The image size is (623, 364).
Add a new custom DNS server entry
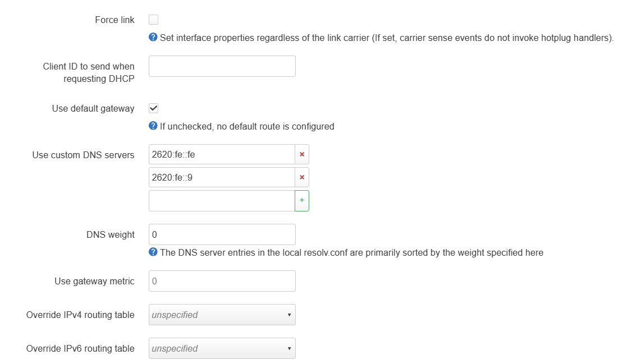point(302,201)
